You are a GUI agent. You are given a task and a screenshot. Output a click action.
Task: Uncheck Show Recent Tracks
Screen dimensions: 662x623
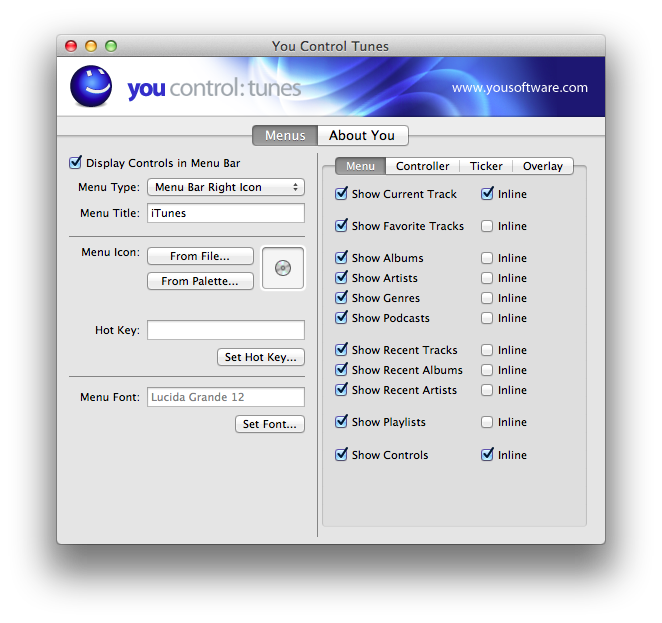(x=341, y=349)
